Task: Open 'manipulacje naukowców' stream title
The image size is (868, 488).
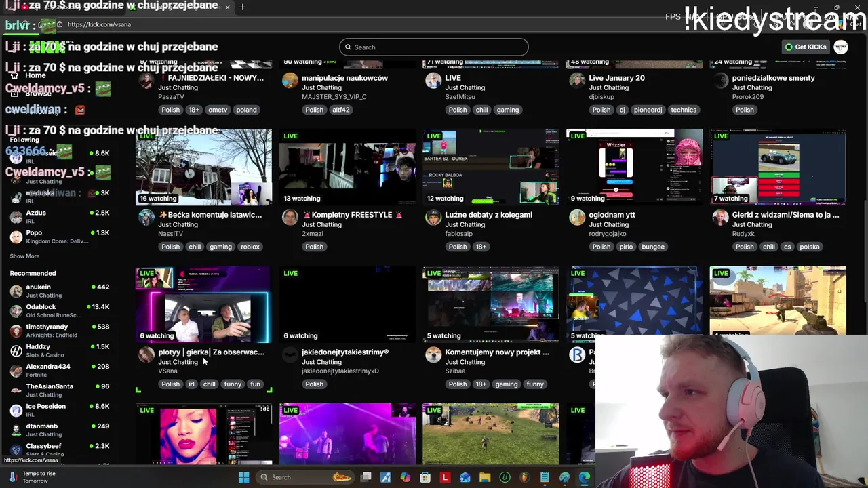Action: tap(344, 78)
